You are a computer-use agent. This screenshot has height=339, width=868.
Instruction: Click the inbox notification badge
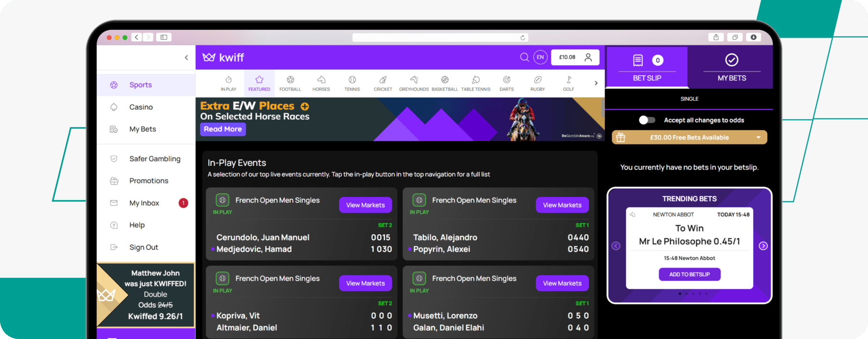click(x=183, y=203)
